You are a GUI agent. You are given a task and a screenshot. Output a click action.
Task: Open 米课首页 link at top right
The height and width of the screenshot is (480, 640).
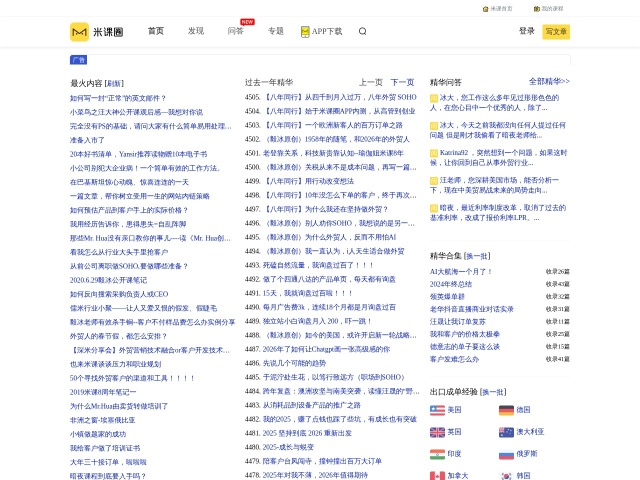pyautogui.click(x=497, y=9)
